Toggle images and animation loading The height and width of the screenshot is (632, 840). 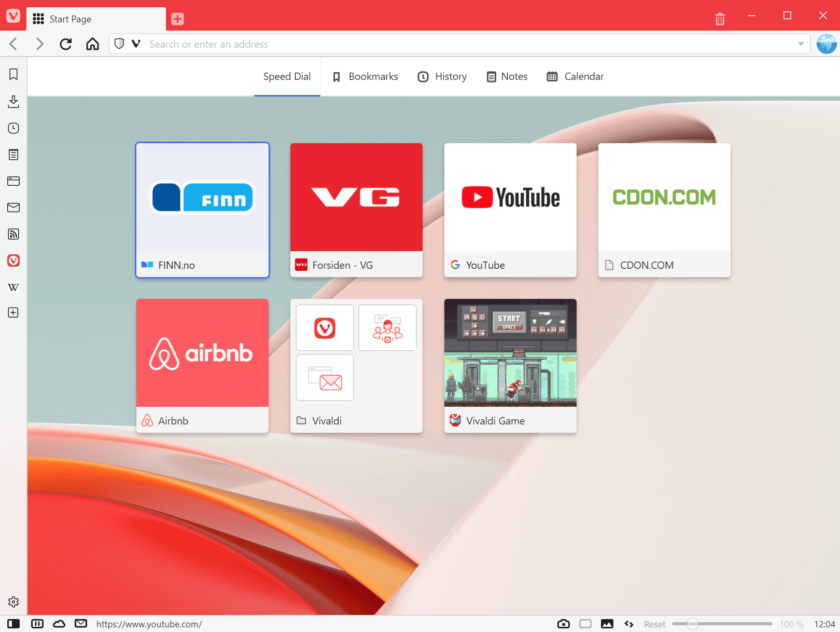[607, 624]
